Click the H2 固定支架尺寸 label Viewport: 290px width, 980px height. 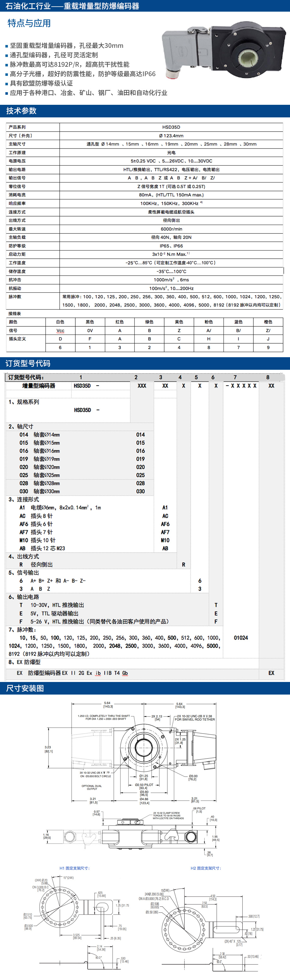click(x=206, y=868)
